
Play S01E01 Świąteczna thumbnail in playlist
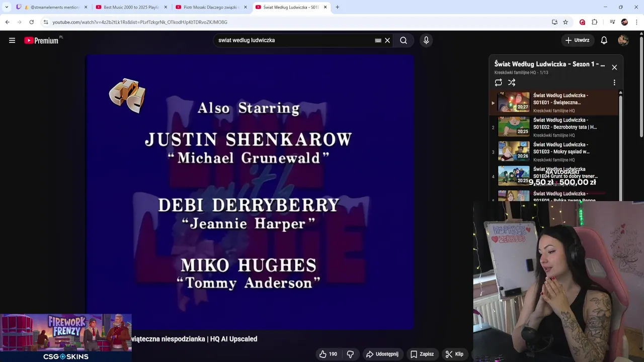[x=514, y=102]
